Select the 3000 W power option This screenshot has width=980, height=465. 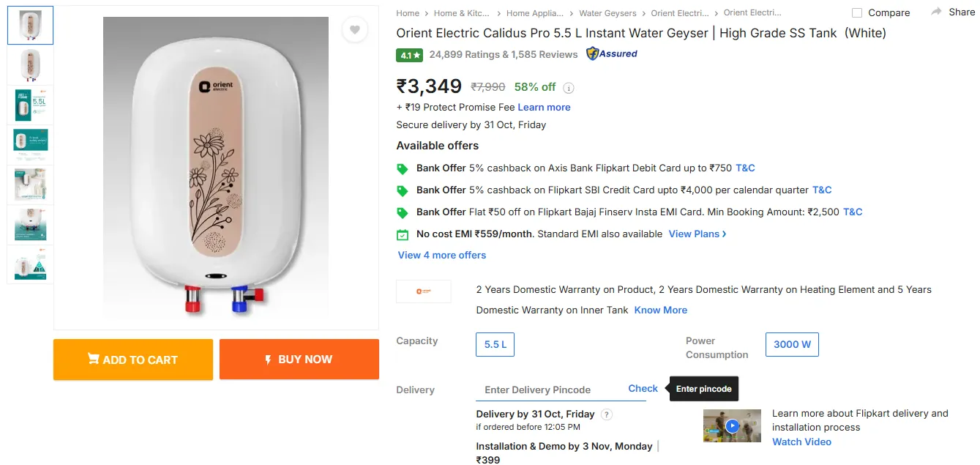tap(792, 344)
